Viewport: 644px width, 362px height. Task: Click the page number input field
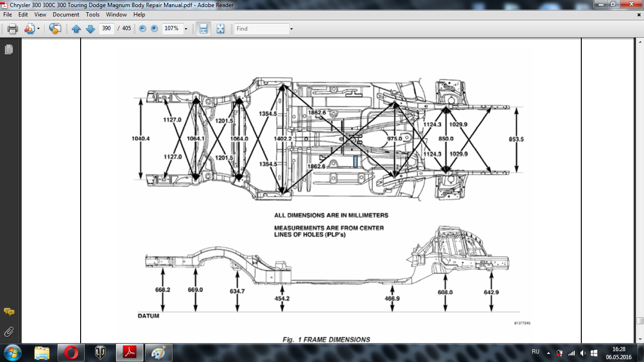click(x=107, y=29)
